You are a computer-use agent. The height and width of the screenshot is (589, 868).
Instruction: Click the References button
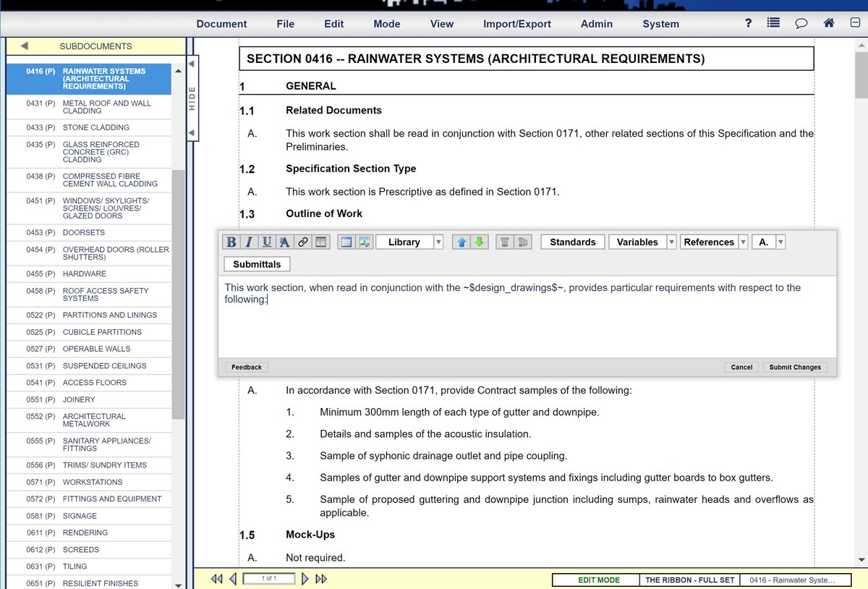click(709, 242)
